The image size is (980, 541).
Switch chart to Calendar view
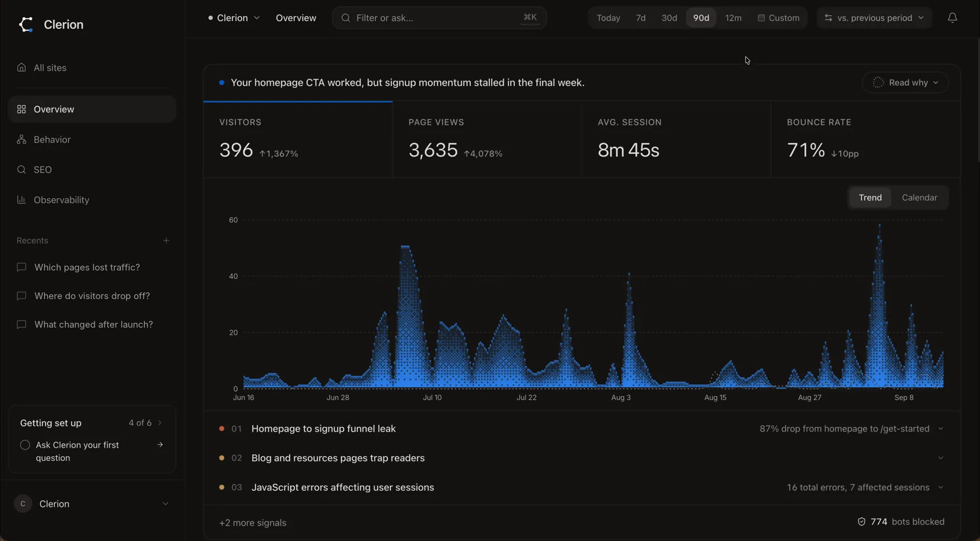(x=919, y=198)
